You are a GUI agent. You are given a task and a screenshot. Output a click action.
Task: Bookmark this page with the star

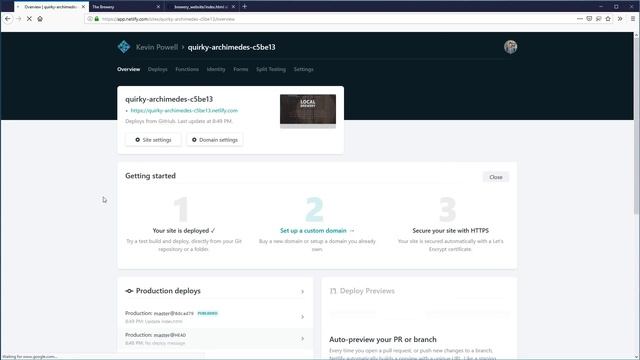coord(608,19)
